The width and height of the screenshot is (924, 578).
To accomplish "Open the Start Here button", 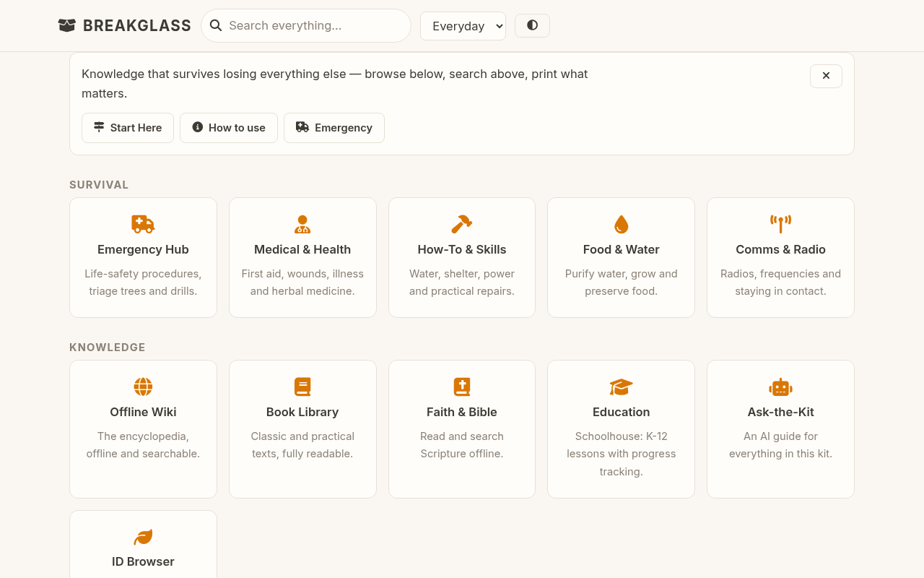I will tap(128, 128).
